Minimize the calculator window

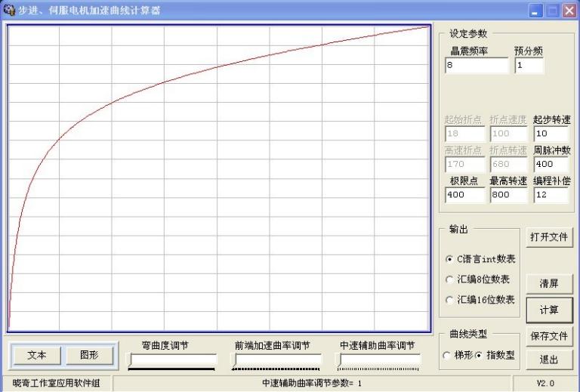coord(535,11)
